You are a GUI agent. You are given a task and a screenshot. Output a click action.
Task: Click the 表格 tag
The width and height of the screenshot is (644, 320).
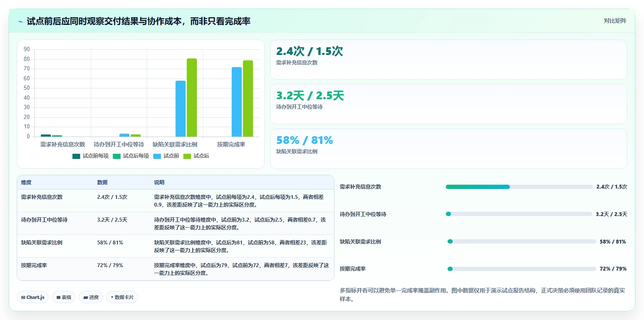coord(64,297)
